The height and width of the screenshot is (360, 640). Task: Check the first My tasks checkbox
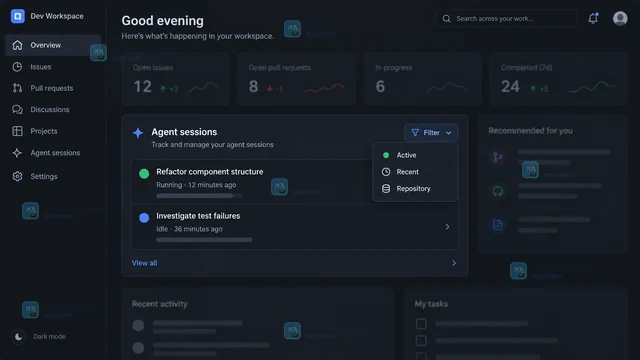click(421, 324)
